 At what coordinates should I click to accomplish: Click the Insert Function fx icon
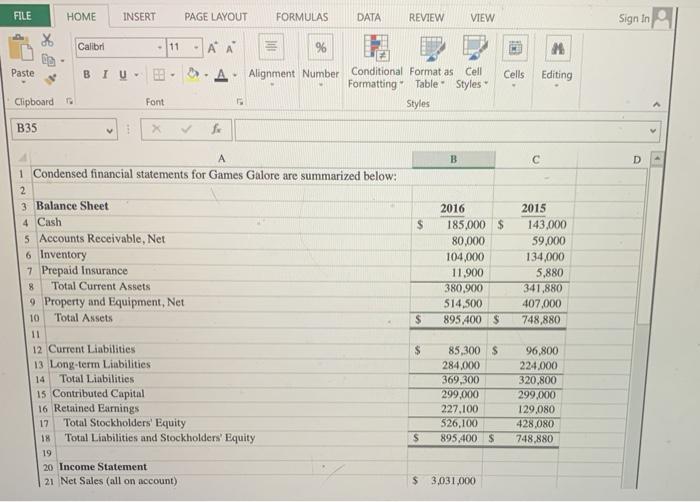216,129
